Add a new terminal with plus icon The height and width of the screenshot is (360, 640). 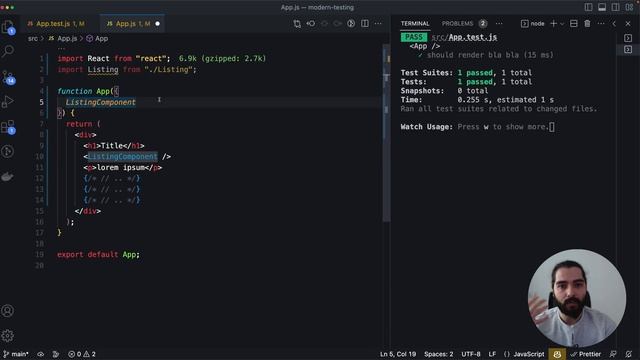(x=553, y=24)
